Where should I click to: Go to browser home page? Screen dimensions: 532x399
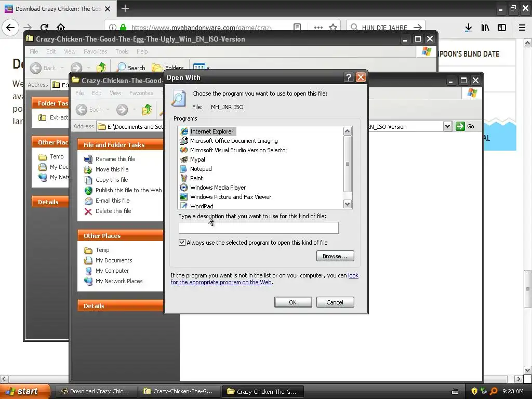coord(61,28)
